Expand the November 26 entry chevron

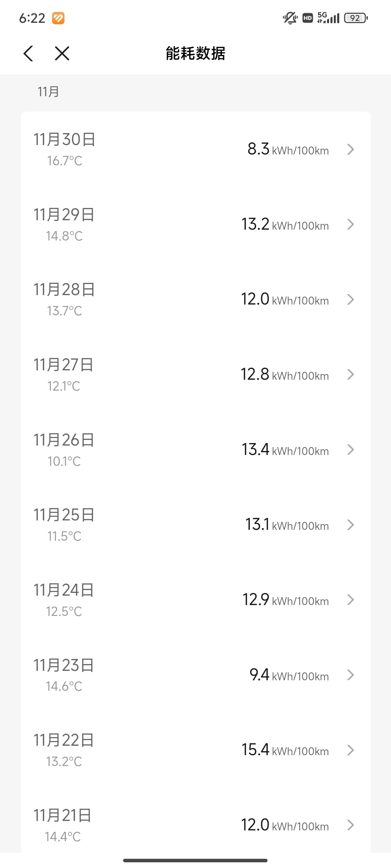(x=350, y=450)
